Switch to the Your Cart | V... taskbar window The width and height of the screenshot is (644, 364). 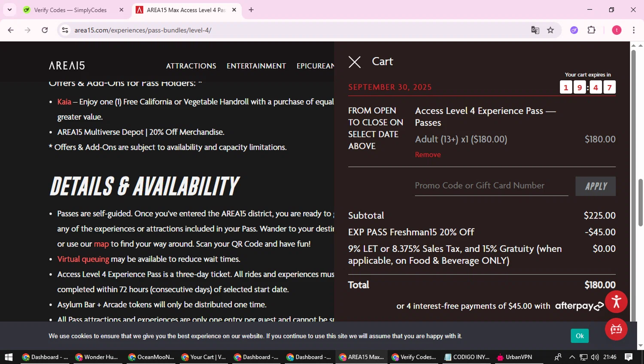tap(204, 357)
